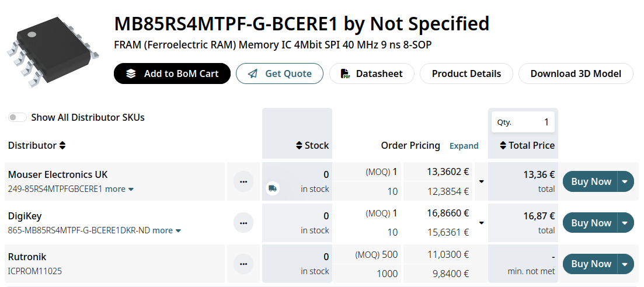Expand more SKUs under Mouser part number
The width and height of the screenshot is (644, 287).
[x=119, y=189]
